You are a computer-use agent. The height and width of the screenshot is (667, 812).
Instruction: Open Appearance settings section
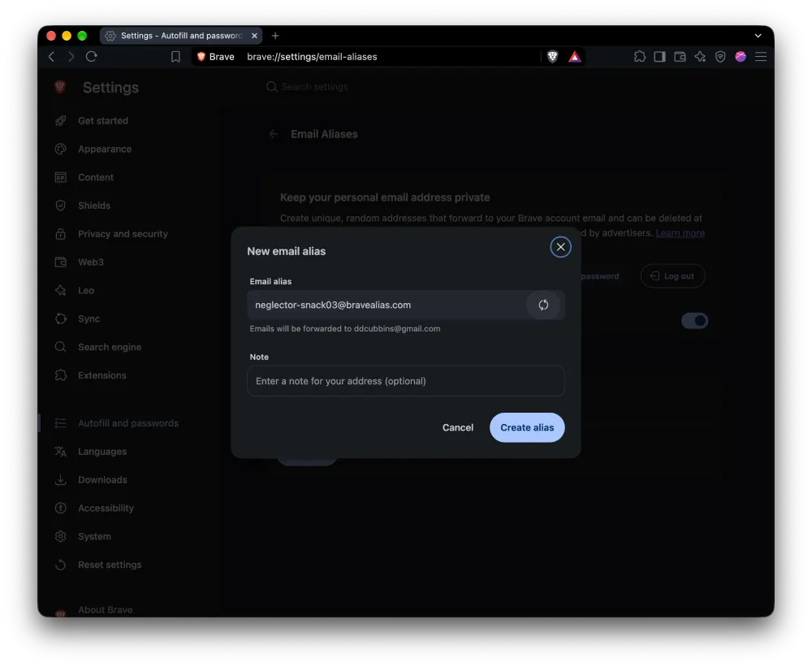coord(105,149)
